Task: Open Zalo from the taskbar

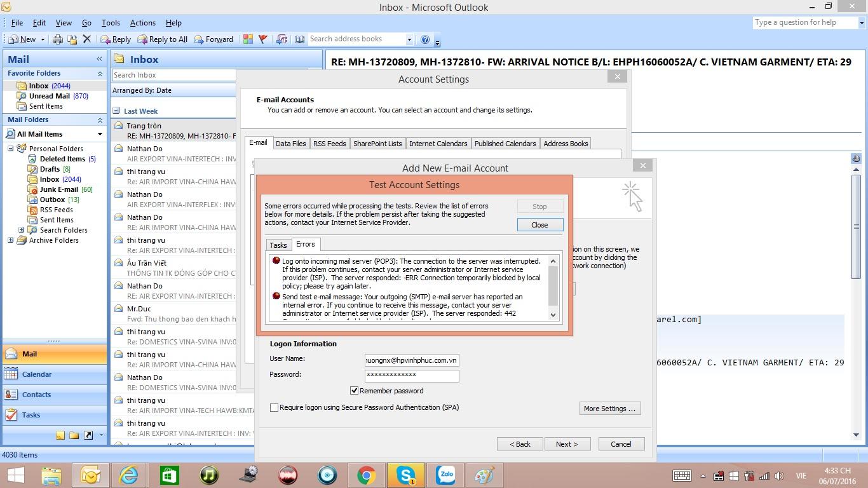Action: (x=445, y=475)
